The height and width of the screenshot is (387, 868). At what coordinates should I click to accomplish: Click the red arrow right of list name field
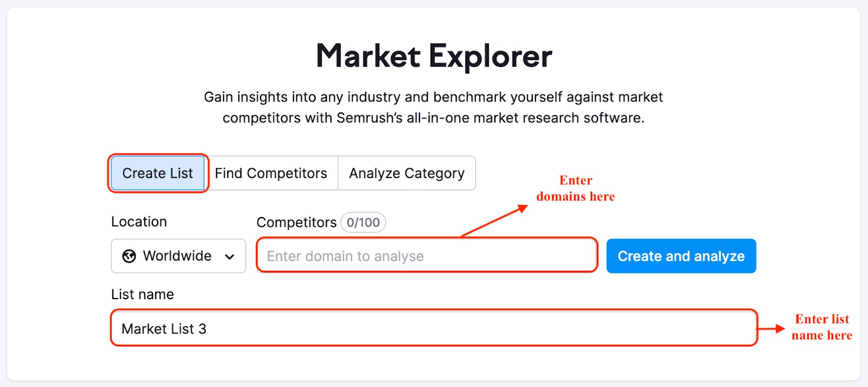[771, 328]
